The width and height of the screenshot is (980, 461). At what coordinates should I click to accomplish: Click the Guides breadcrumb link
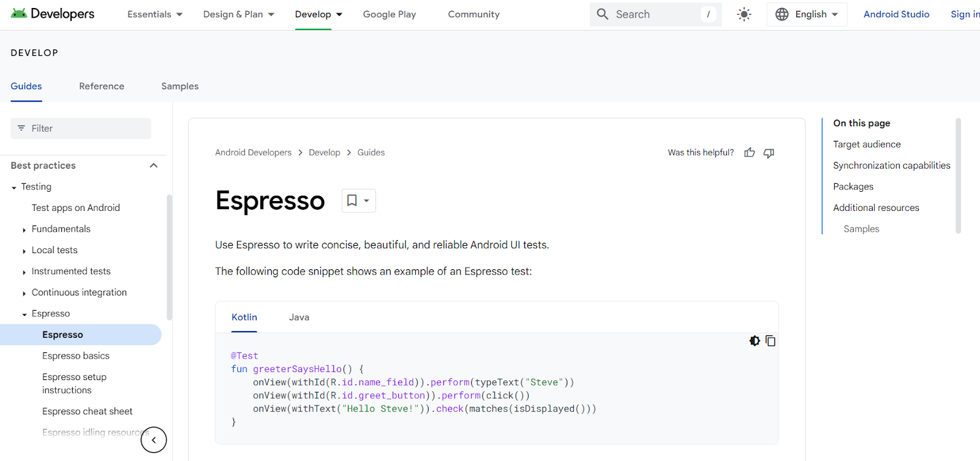pos(371,153)
